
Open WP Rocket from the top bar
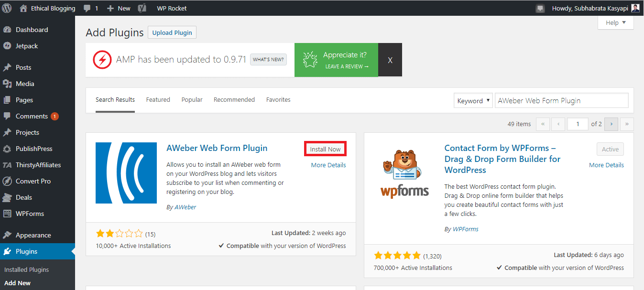coord(171,8)
